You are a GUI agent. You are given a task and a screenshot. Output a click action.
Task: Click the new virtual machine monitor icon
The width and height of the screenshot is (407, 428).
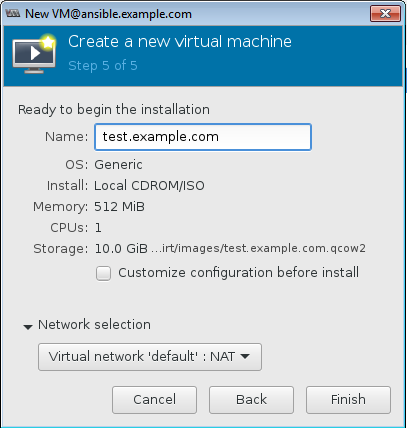click(34, 54)
